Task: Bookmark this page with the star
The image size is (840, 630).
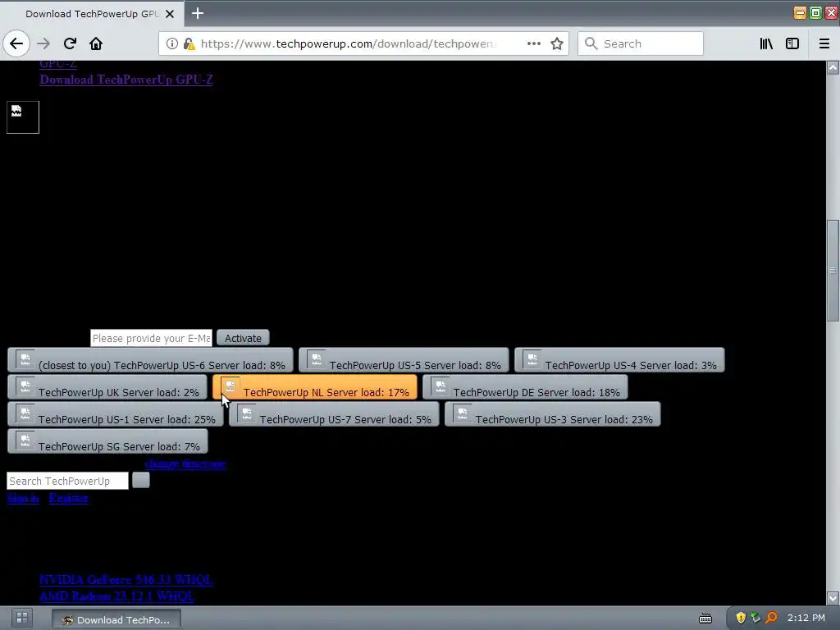Action: pyautogui.click(x=557, y=43)
